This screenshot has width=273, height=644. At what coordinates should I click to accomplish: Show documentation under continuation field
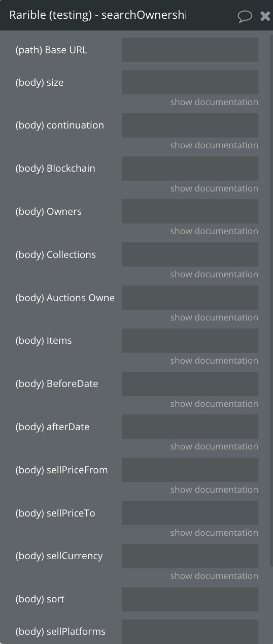[x=214, y=145]
